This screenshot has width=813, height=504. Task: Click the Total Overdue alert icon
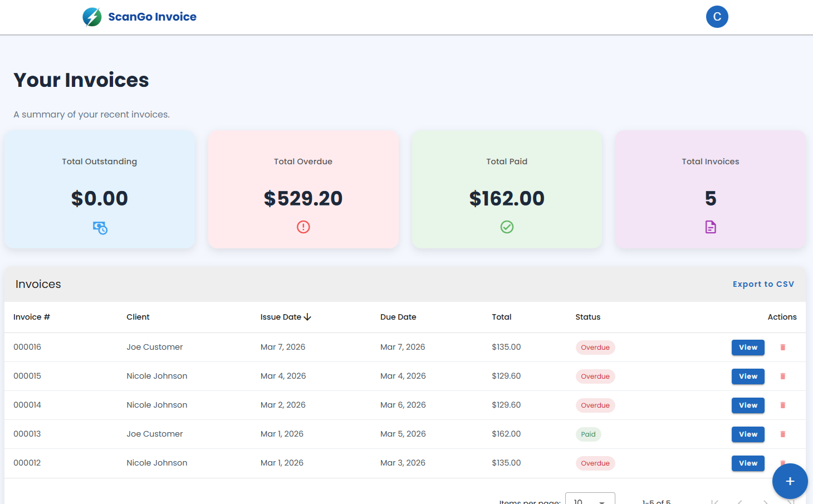[303, 227]
